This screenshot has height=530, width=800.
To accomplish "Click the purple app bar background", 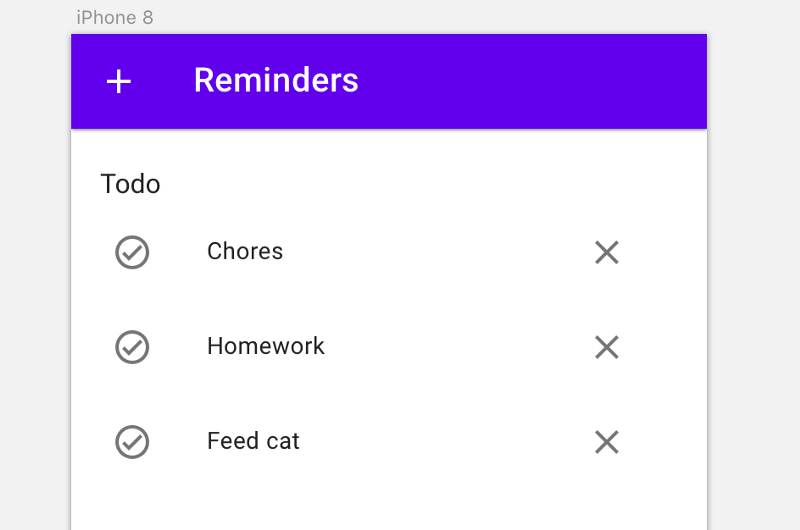I will pos(510,82).
